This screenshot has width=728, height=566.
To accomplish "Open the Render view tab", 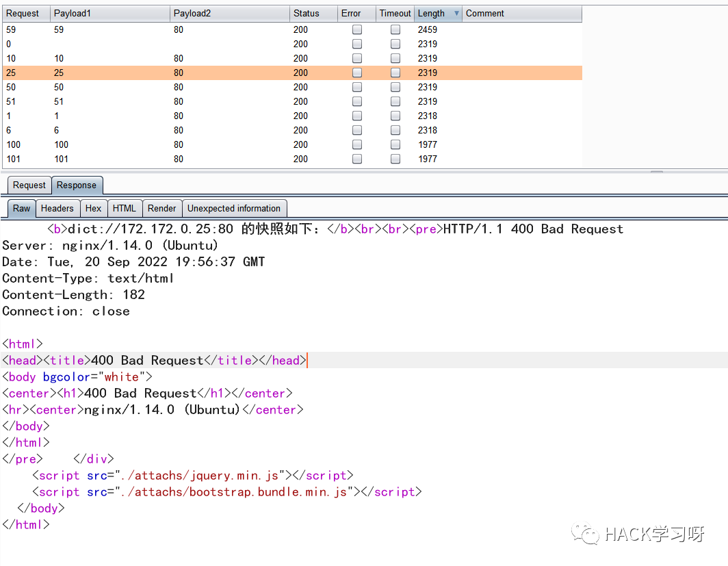I will click(x=161, y=209).
